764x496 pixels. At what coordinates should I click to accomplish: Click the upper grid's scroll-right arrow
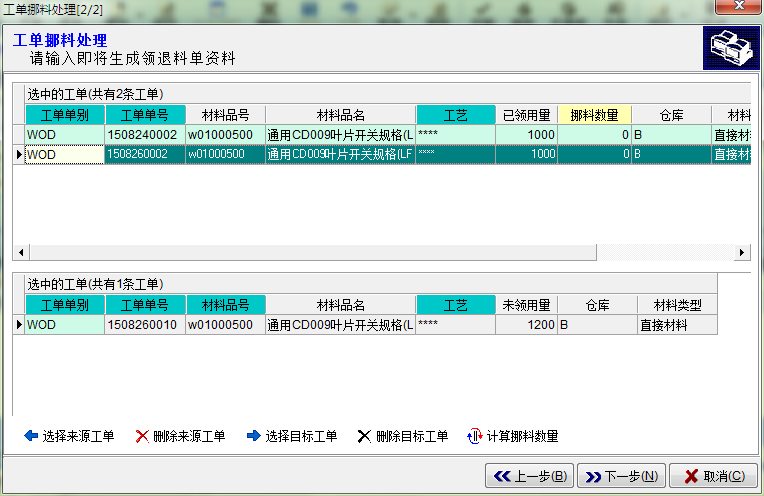[742, 252]
